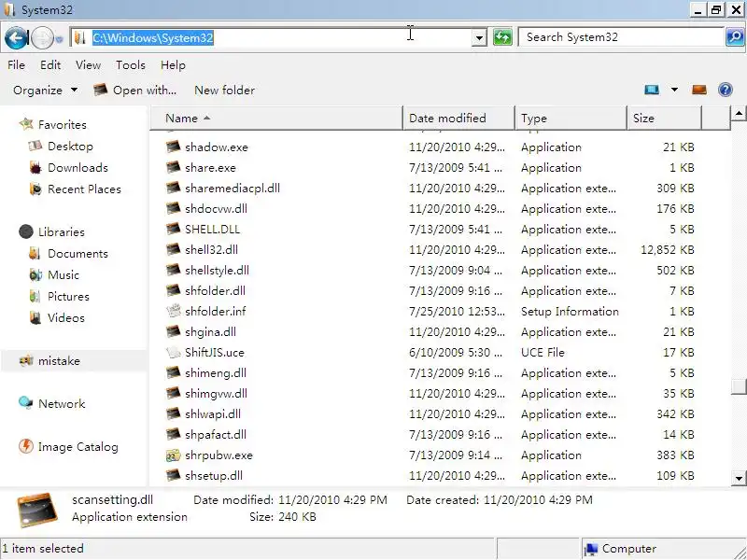Click the New folder button

click(x=224, y=90)
